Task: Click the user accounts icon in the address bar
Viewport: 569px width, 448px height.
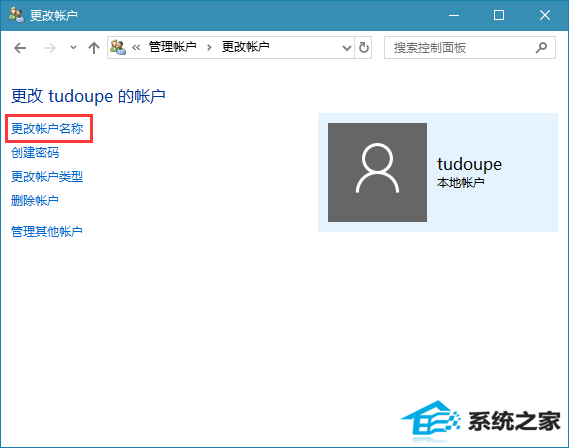Action: pos(118,47)
